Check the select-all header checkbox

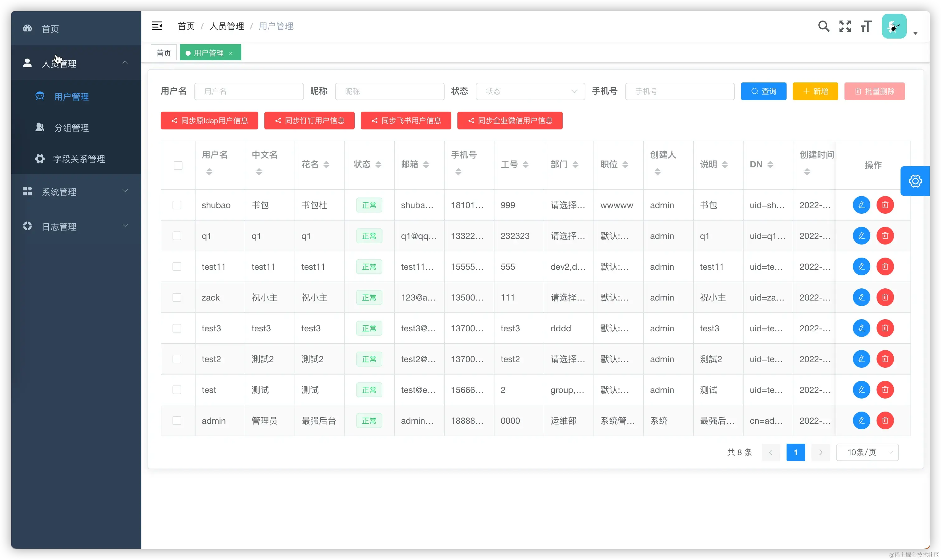pyautogui.click(x=178, y=165)
